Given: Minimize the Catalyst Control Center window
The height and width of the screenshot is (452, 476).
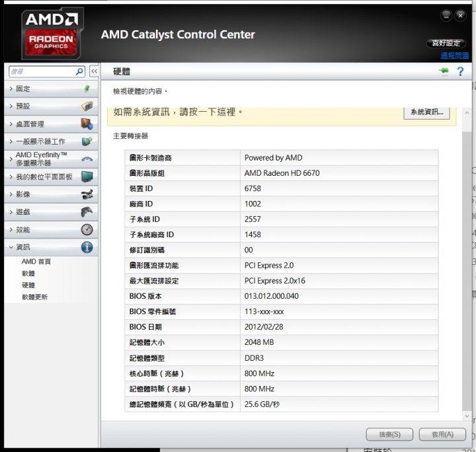Looking at the screenshot, I should point(446,15).
